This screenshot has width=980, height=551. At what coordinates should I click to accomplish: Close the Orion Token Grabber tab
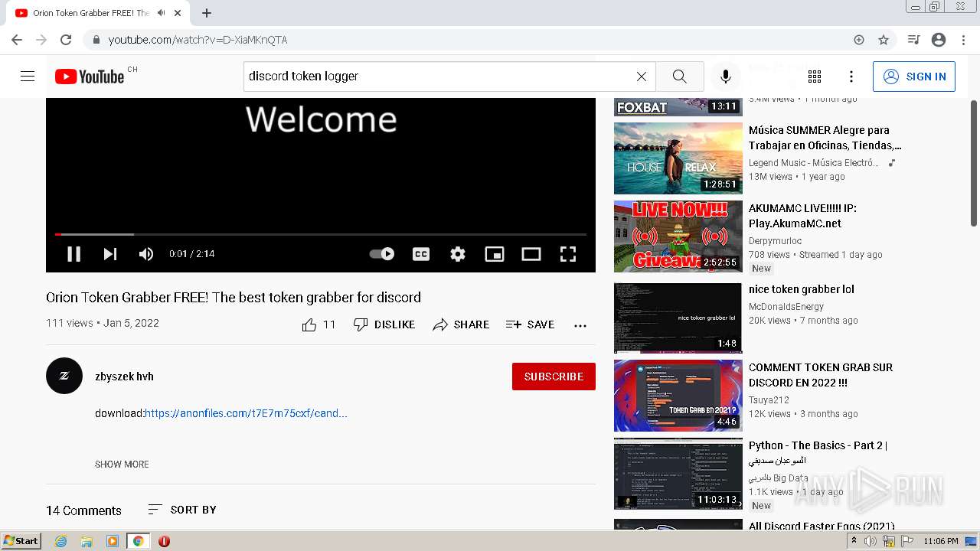178,13
